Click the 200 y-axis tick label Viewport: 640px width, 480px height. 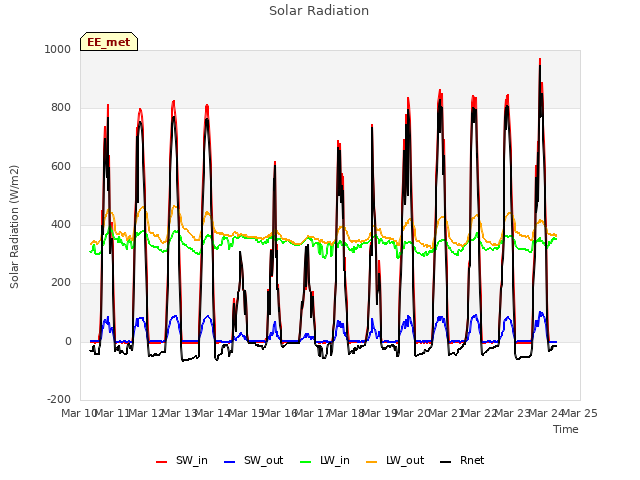point(61,282)
